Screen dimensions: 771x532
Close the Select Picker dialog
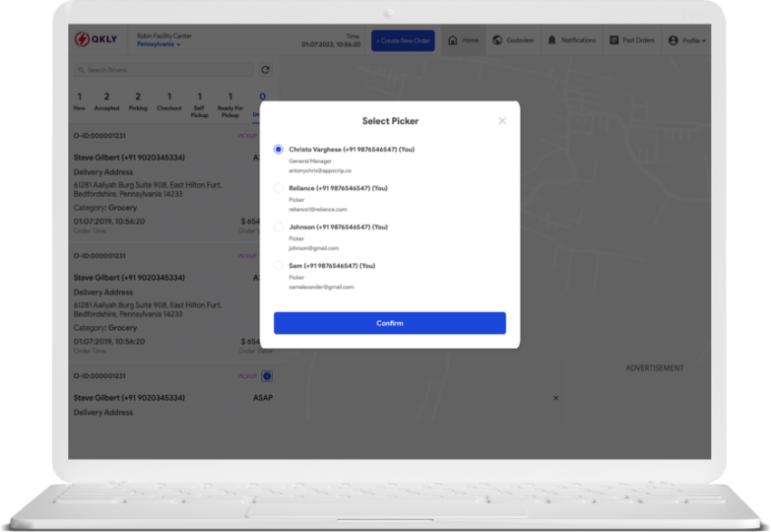(502, 121)
